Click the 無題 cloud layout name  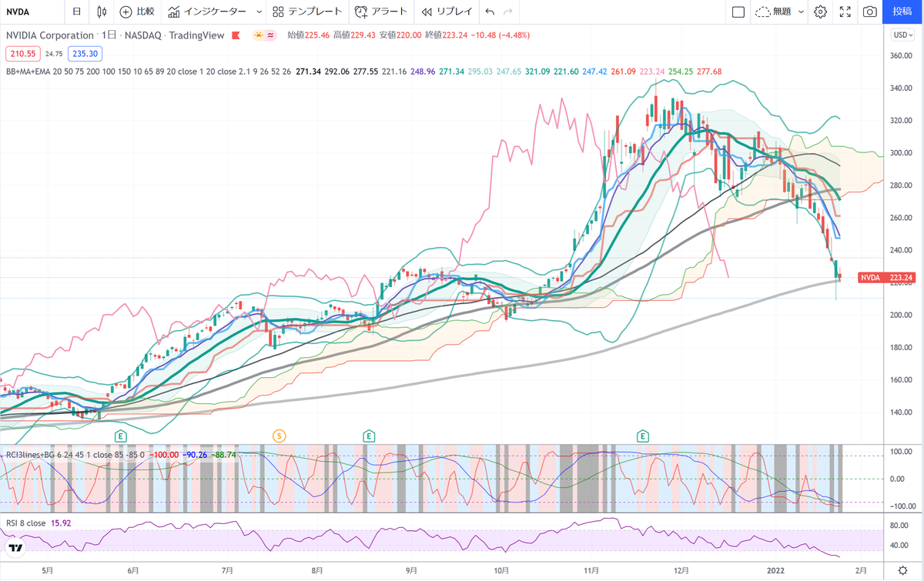(774, 12)
